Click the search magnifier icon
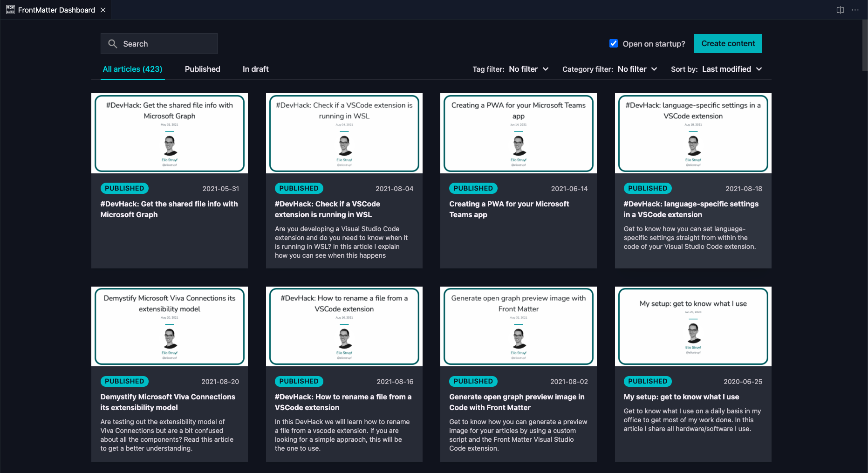Viewport: 868px width, 473px height. (112, 44)
